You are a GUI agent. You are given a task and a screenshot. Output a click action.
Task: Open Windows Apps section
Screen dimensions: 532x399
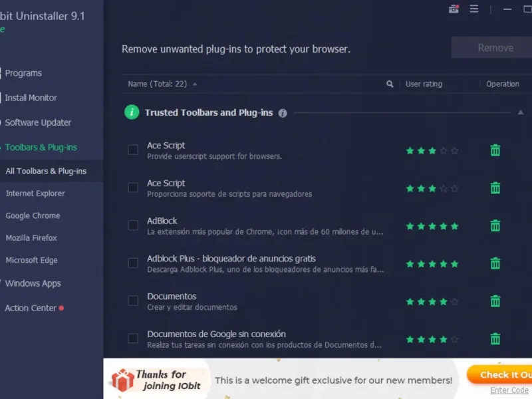33,283
